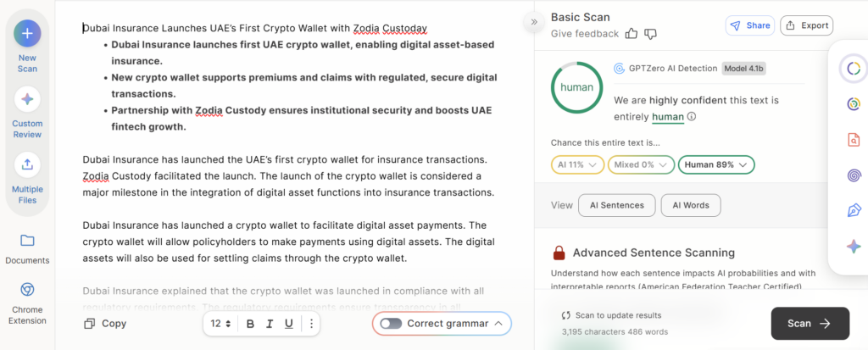Toggle bold text formatting

coord(250,323)
